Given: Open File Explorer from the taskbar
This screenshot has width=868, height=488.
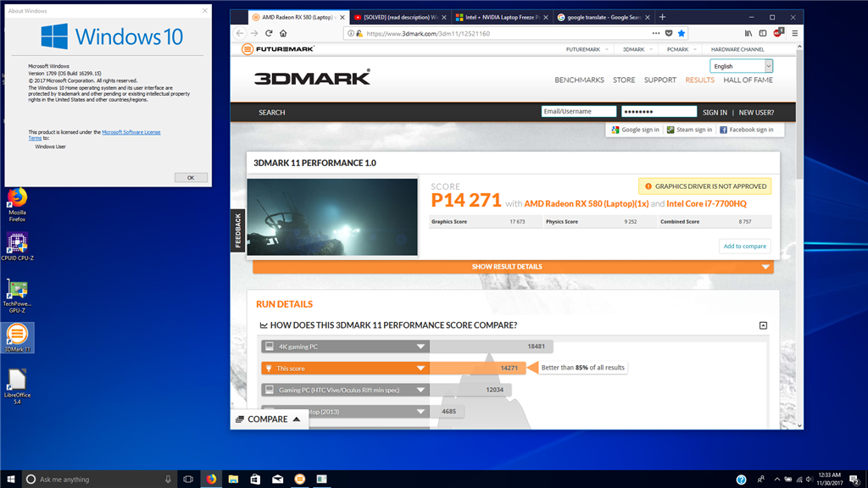Looking at the screenshot, I should 233,480.
